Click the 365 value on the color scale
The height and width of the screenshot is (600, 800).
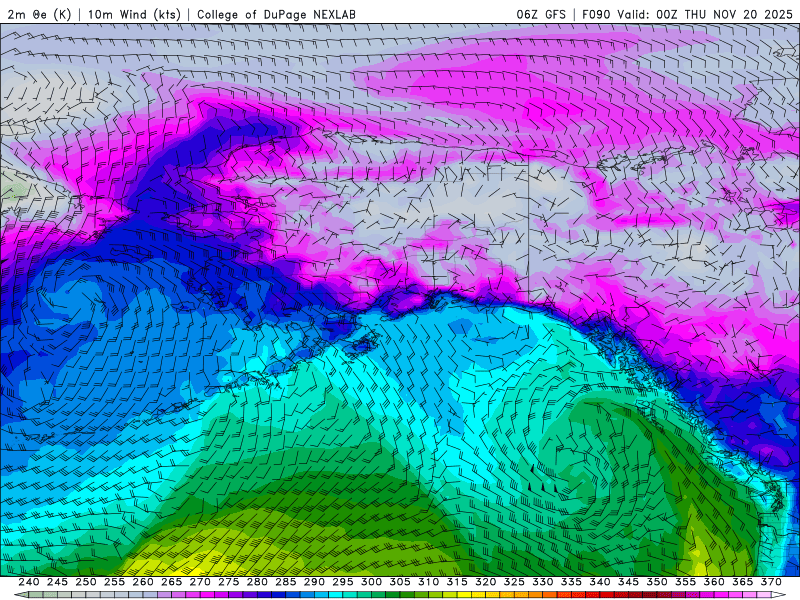pos(743,582)
